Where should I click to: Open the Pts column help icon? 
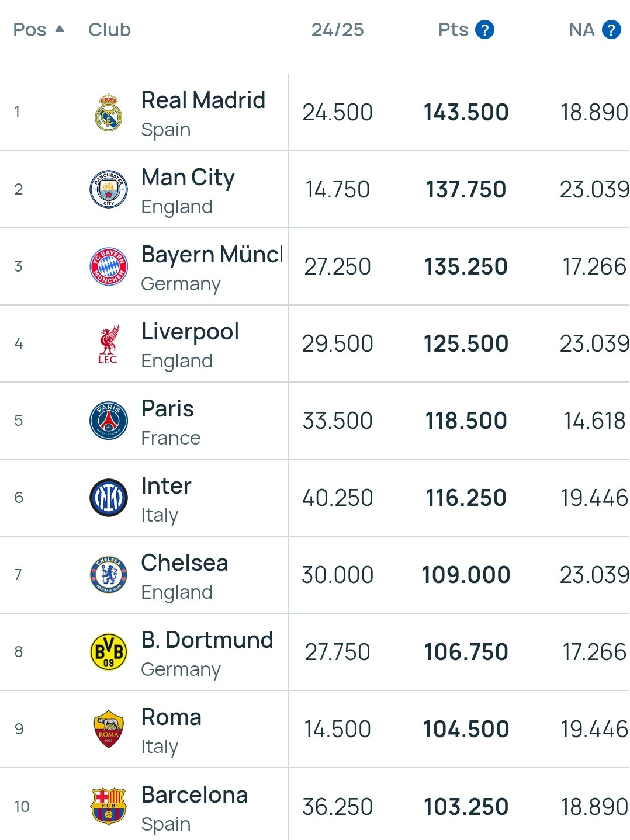[x=484, y=29]
